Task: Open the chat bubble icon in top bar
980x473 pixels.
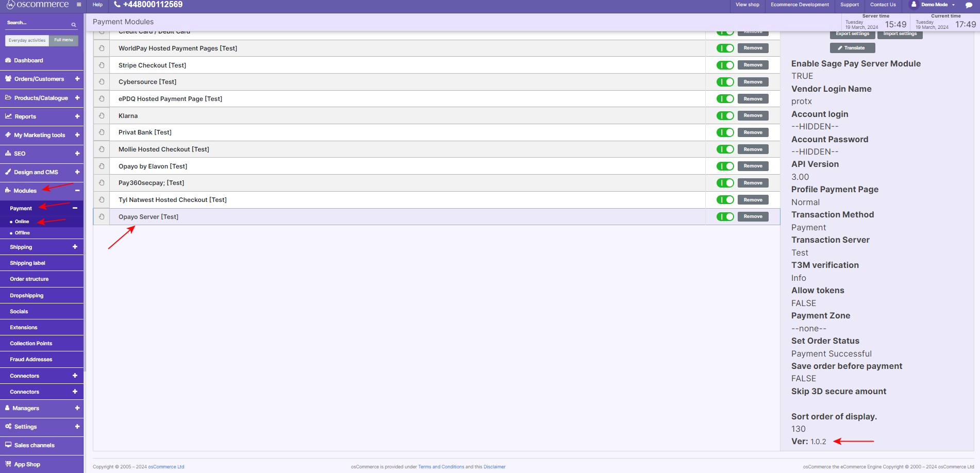Action: (969, 5)
